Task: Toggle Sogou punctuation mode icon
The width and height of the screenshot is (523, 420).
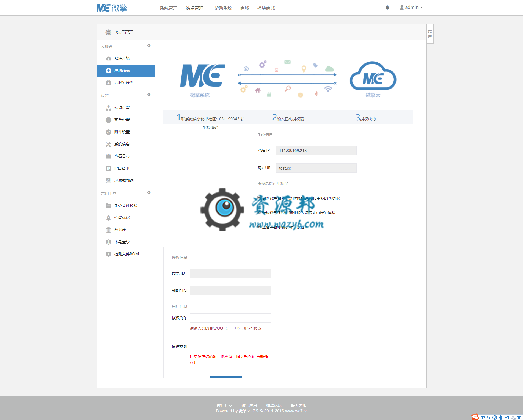Action: pos(489,418)
